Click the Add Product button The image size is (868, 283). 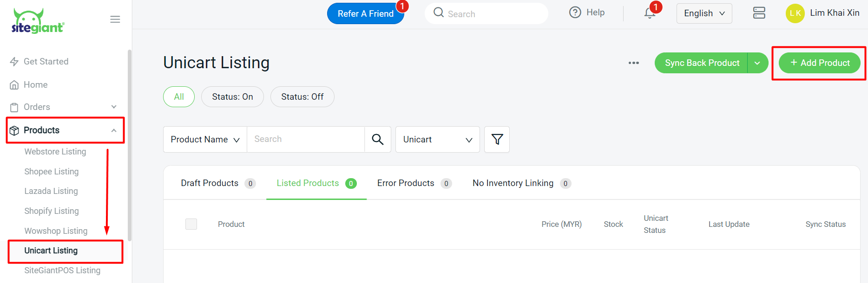(x=819, y=63)
